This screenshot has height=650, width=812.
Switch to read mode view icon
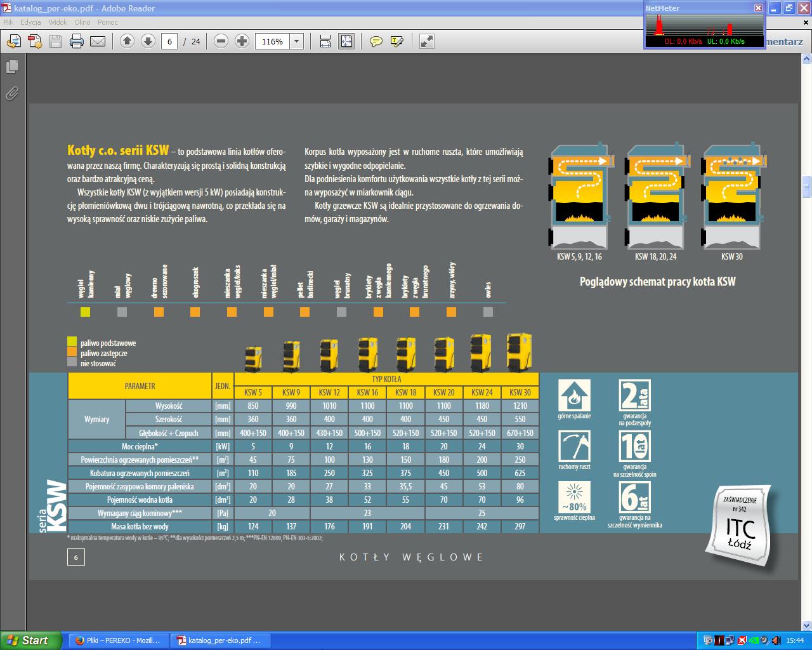coord(427,41)
